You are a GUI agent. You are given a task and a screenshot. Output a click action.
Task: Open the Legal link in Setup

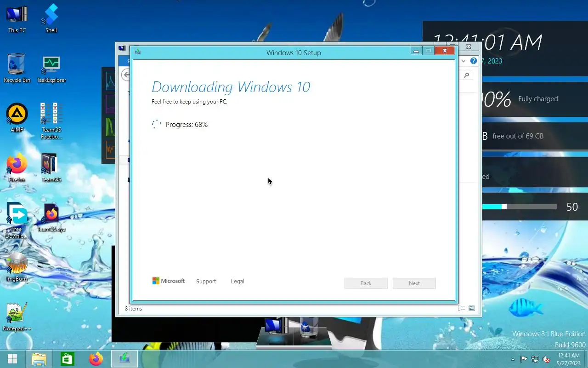pos(237,282)
